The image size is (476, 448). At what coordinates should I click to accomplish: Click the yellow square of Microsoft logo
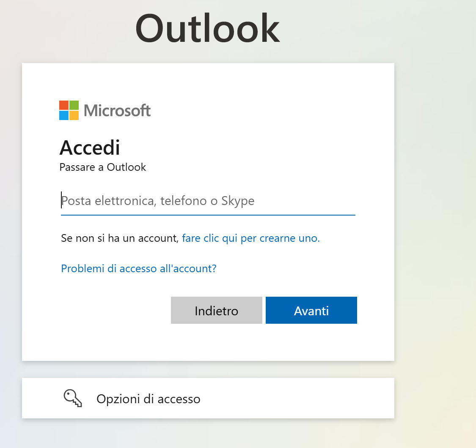click(74, 115)
